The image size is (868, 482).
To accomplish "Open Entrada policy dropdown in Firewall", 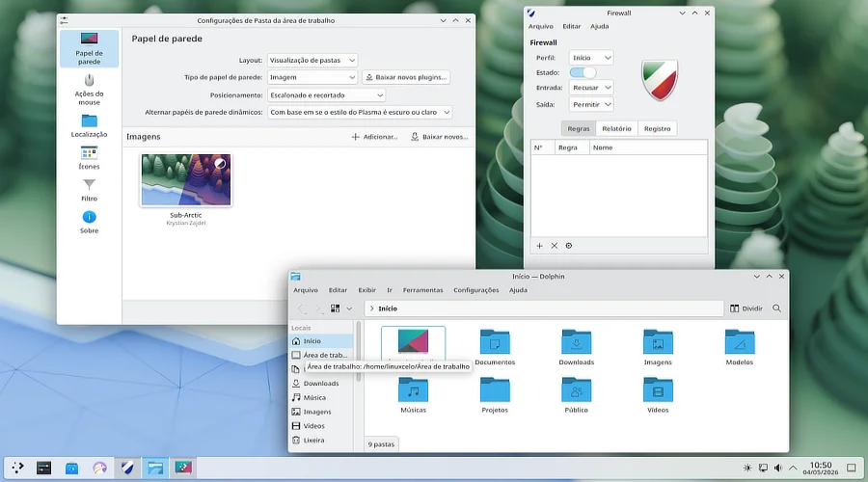I will (x=590, y=88).
